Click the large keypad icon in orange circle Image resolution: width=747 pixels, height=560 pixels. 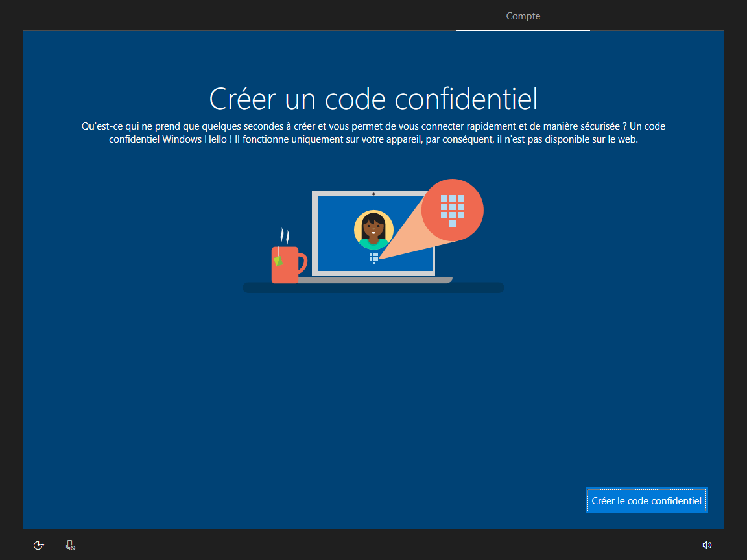[x=452, y=211]
